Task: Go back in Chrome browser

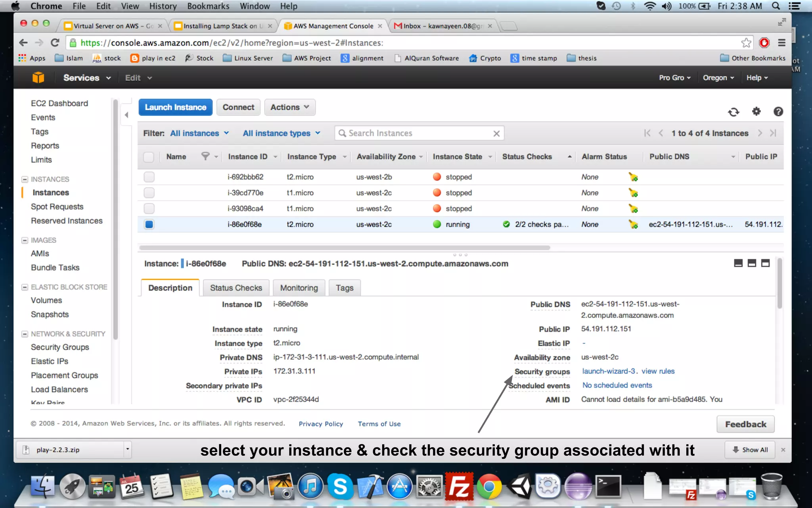Action: tap(23, 42)
